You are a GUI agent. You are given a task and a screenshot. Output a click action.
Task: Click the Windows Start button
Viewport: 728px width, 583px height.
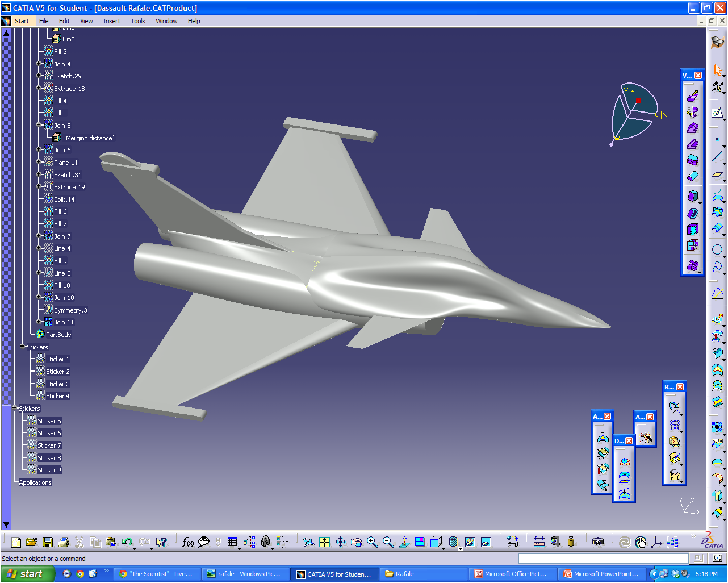[27, 574]
